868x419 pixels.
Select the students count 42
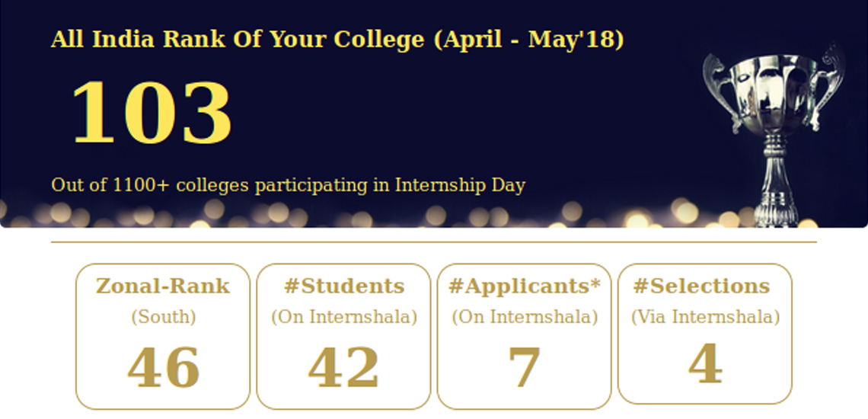343,367
